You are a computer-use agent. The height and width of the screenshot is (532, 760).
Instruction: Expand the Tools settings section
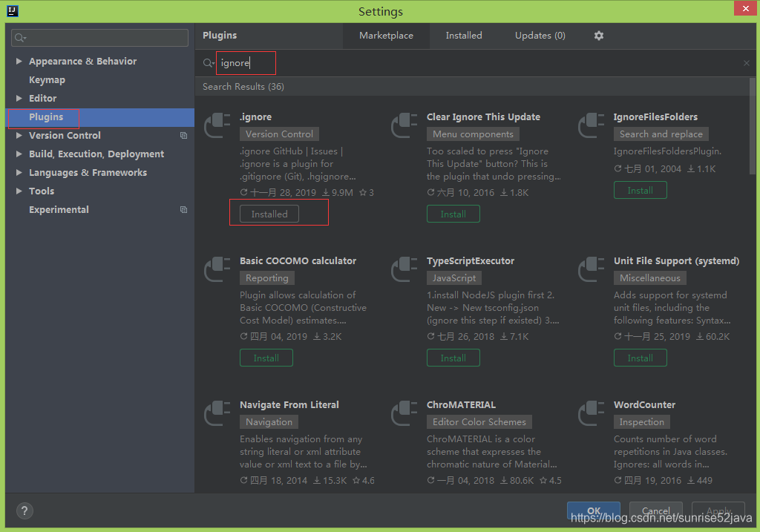[19, 191]
